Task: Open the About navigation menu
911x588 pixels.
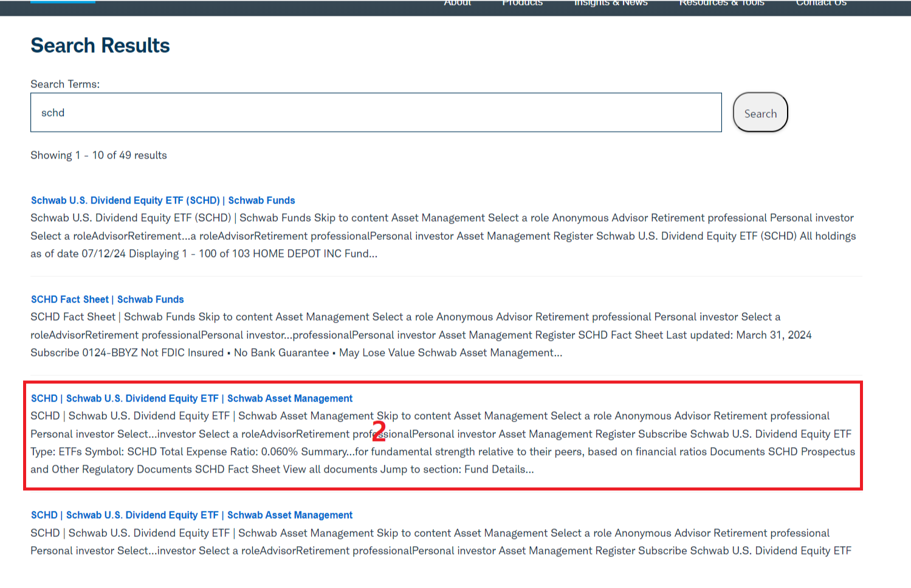Action: [x=458, y=4]
